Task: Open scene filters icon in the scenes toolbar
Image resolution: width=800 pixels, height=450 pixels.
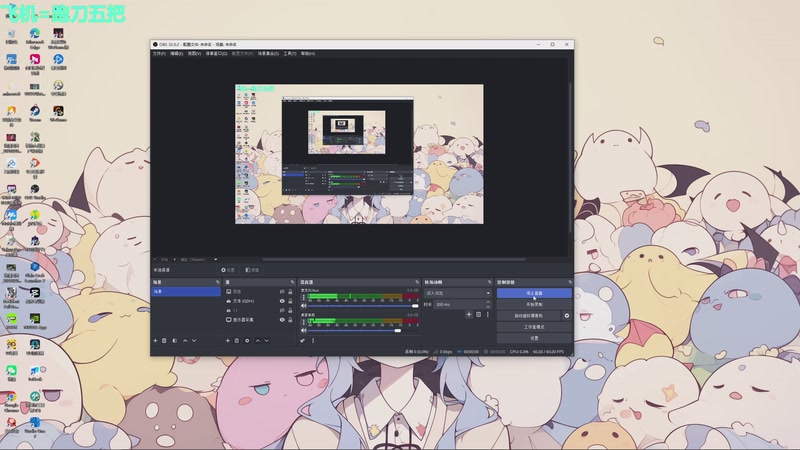Action: [x=174, y=340]
